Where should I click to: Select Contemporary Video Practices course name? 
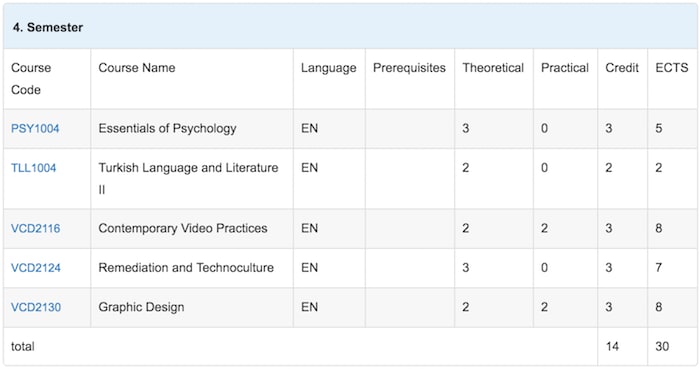pos(183,229)
